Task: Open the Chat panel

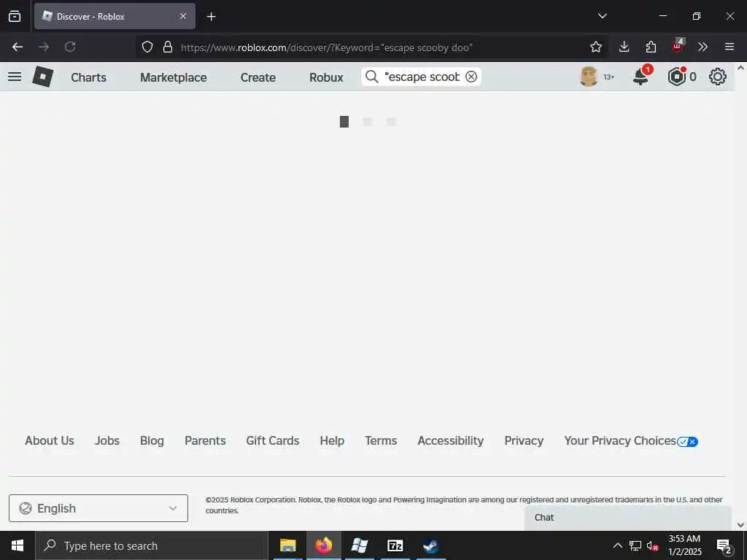Action: click(x=627, y=518)
